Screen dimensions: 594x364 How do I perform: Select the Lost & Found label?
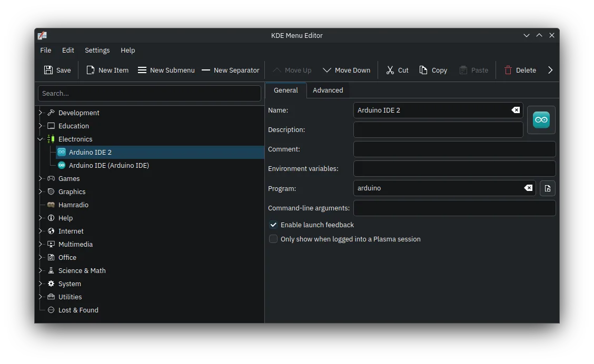[x=78, y=310]
